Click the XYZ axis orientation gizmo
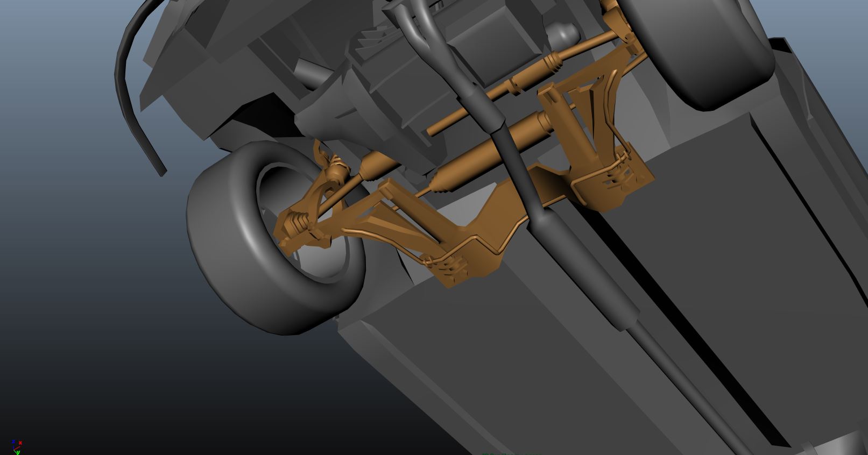 [x=16, y=447]
